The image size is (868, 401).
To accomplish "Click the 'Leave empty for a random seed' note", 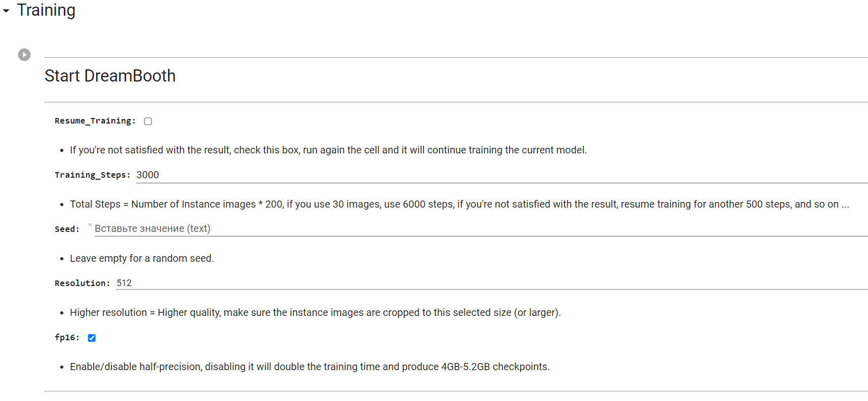I will 142,259.
